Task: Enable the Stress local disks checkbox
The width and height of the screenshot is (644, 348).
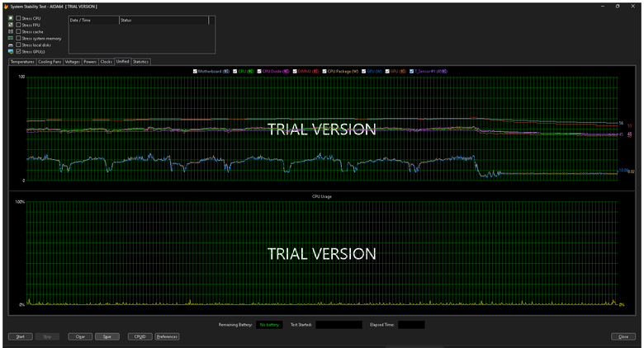Action: 18,45
